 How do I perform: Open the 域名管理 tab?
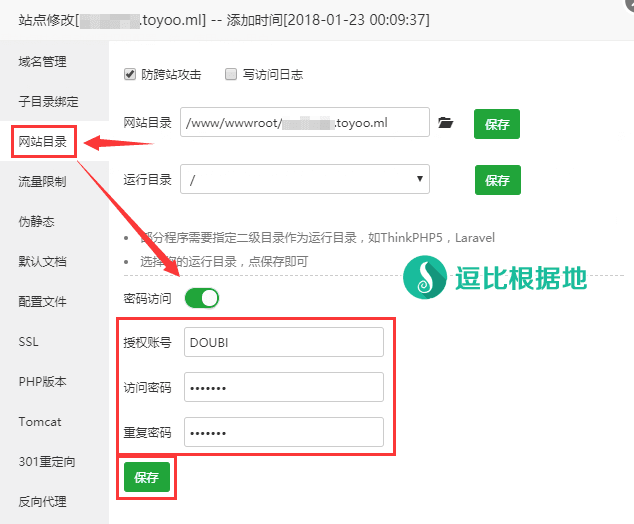(42, 61)
